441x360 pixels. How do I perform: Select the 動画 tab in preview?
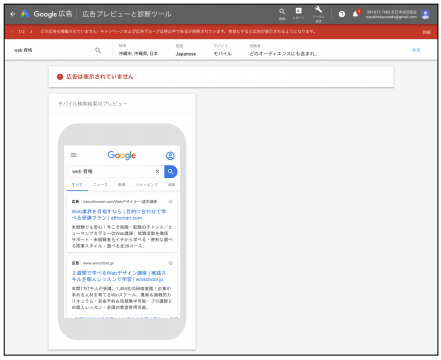[172, 185]
